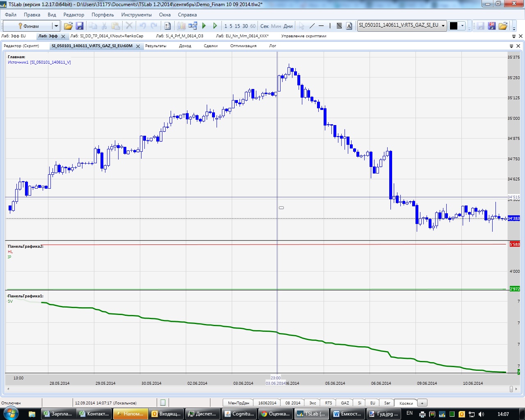Select the horizontal line drawing tool

(321, 26)
